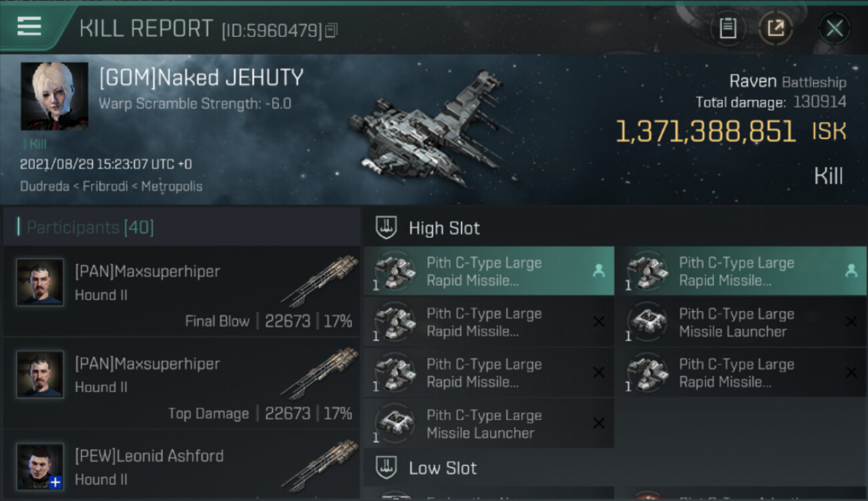Open the clipboard report icon
The height and width of the screenshot is (501, 868).
click(x=728, y=29)
